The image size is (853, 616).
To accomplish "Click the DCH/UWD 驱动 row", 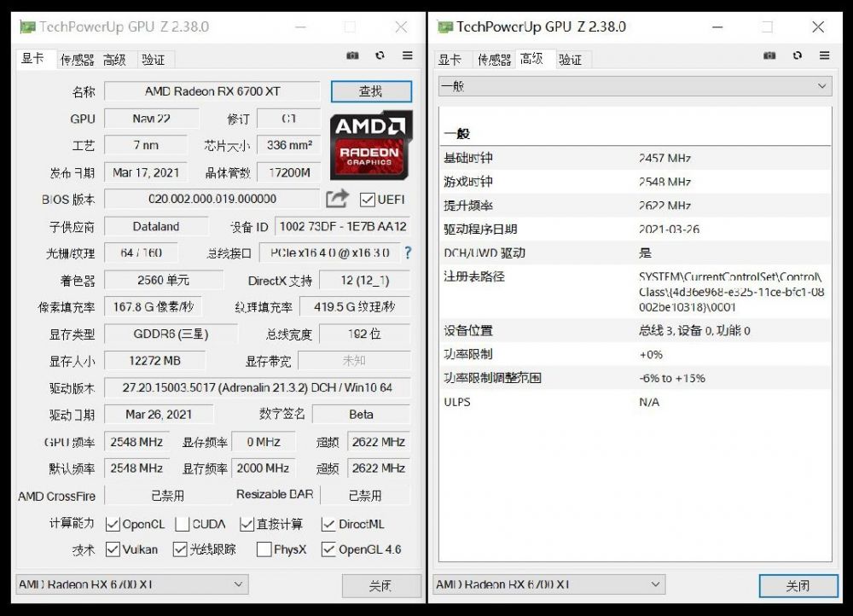I will (635, 253).
